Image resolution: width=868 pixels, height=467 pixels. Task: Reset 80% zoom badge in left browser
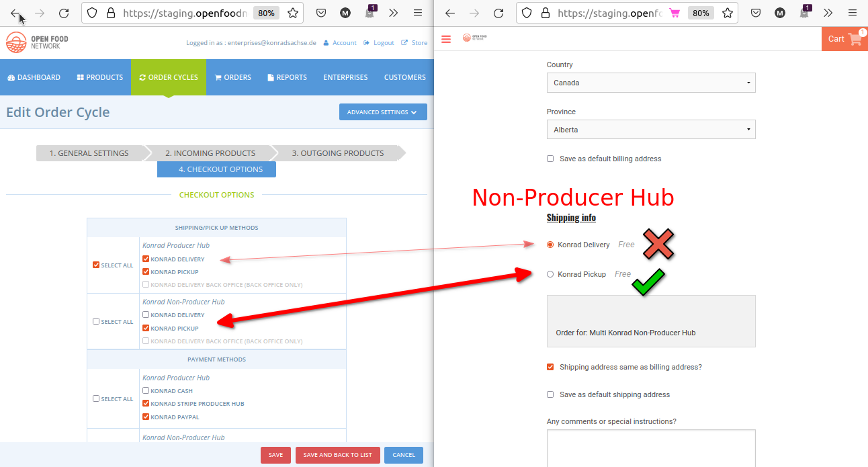coord(266,13)
